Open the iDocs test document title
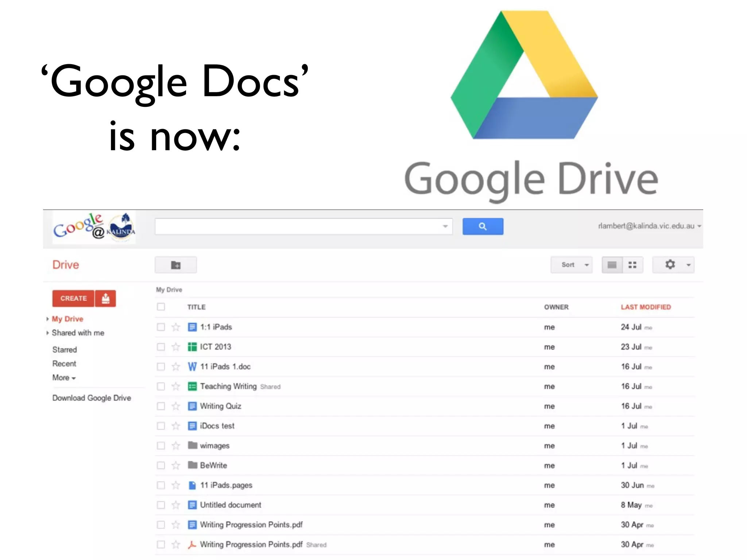The height and width of the screenshot is (560, 747). tap(217, 426)
